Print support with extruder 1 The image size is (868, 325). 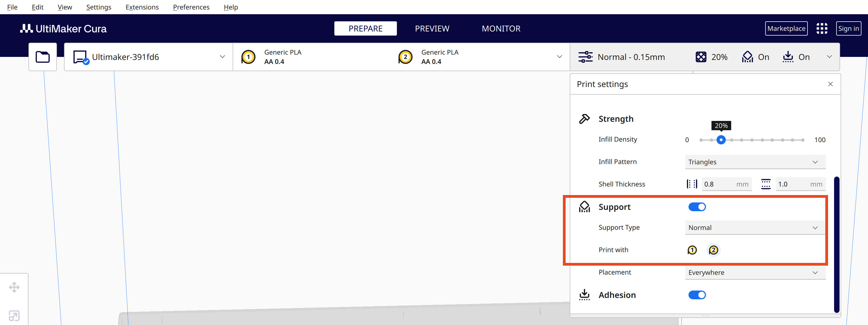point(692,250)
